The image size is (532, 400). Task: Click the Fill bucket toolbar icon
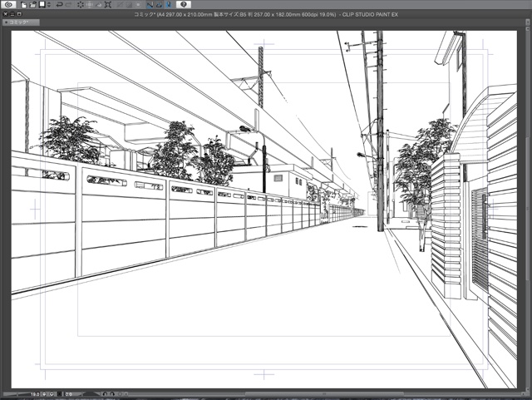99,4
